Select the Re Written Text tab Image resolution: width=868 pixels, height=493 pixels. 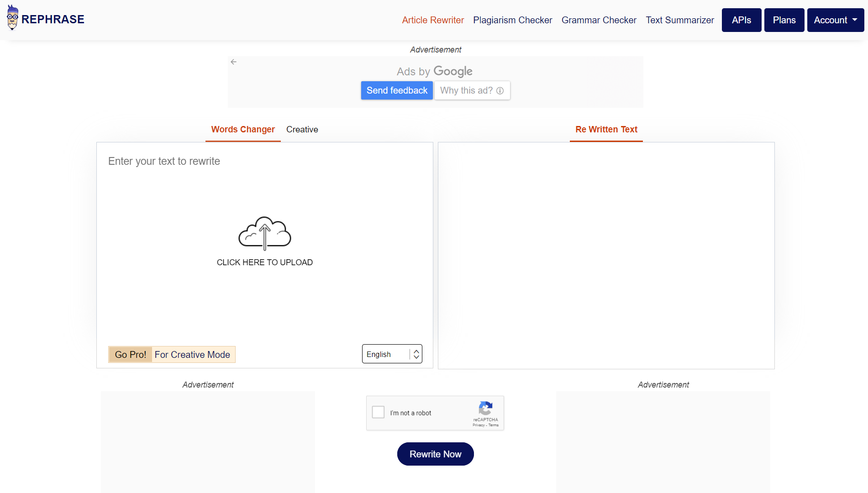[x=606, y=130]
